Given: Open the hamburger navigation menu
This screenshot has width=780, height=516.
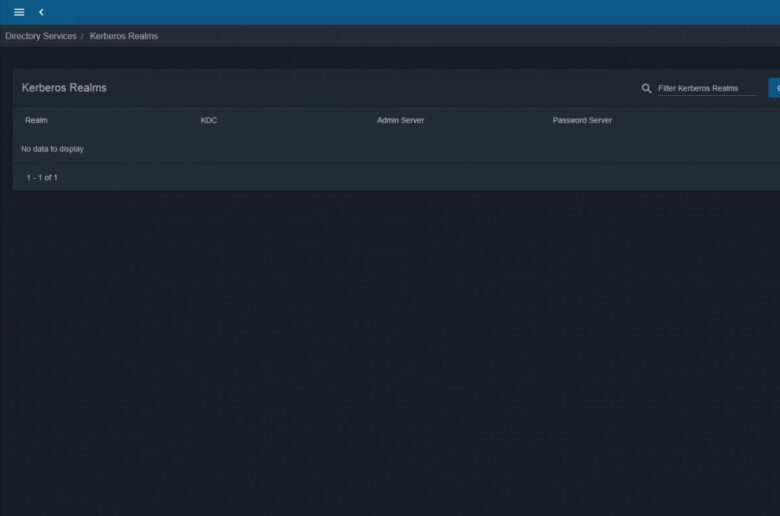Looking at the screenshot, I should coord(19,12).
